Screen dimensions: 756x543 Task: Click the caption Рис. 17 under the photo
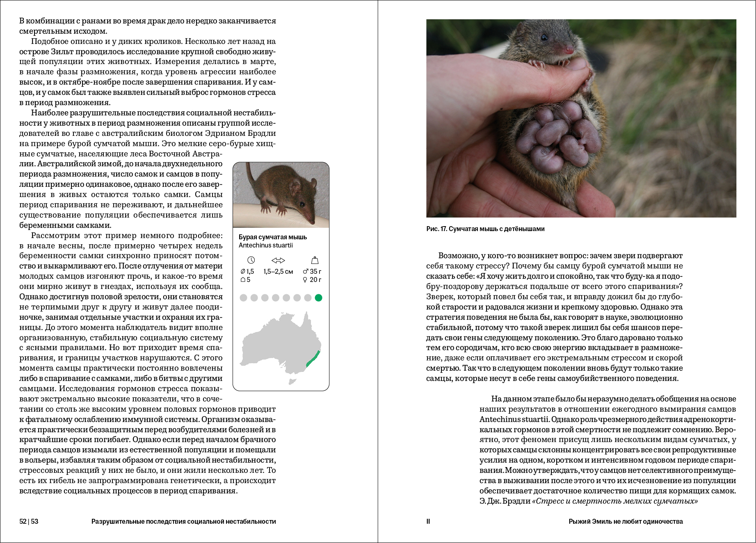[485, 229]
